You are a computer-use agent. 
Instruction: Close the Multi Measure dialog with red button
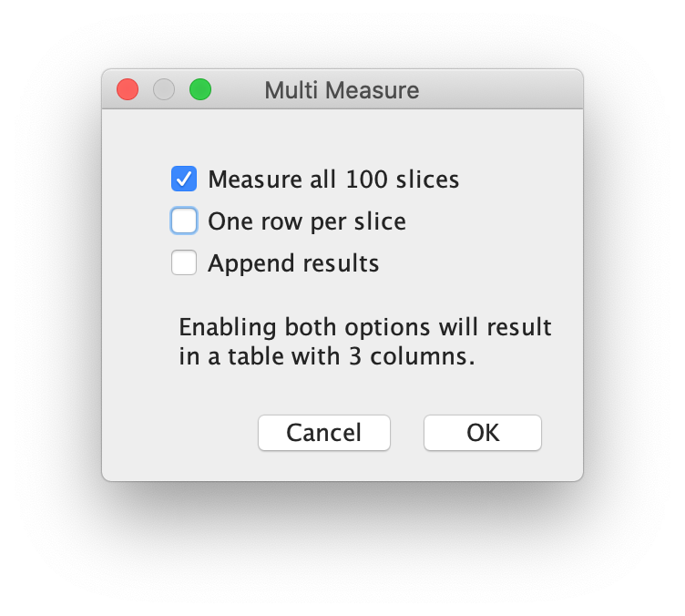tap(128, 90)
